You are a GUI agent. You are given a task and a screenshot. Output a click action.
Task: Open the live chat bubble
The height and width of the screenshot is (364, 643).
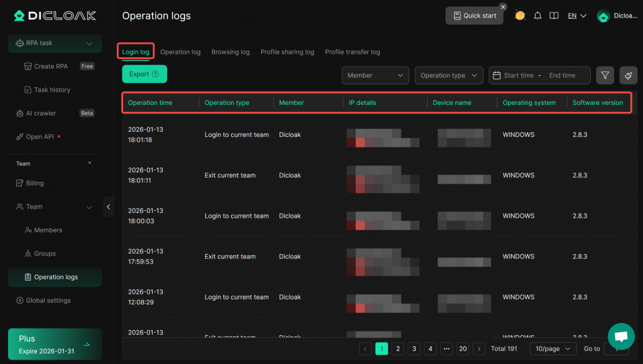coord(621,336)
